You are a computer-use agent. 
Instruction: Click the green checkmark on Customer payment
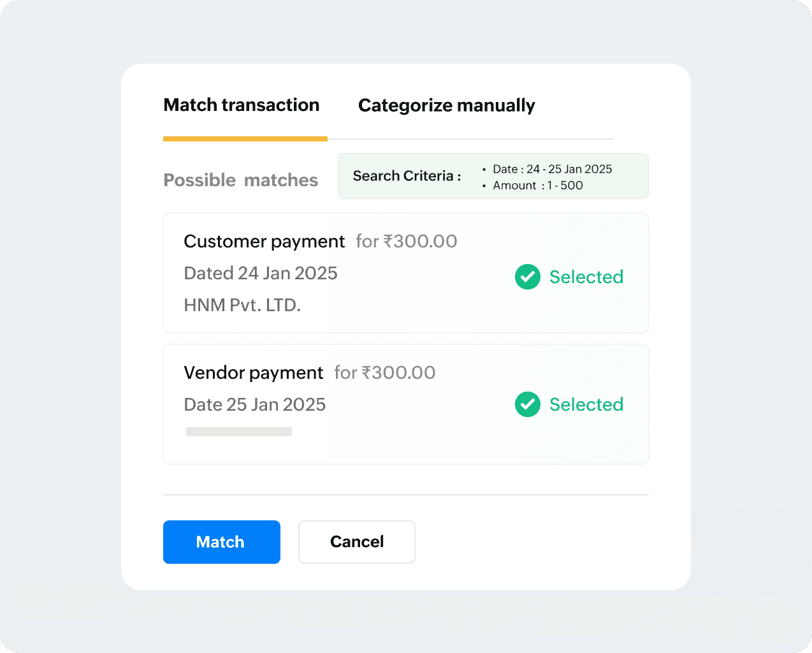[527, 277]
